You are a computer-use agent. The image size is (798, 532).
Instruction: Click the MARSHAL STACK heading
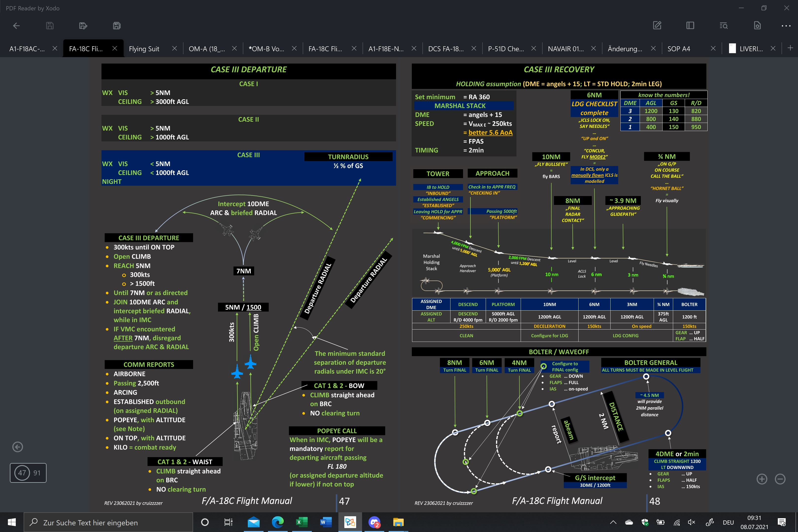[x=460, y=106]
